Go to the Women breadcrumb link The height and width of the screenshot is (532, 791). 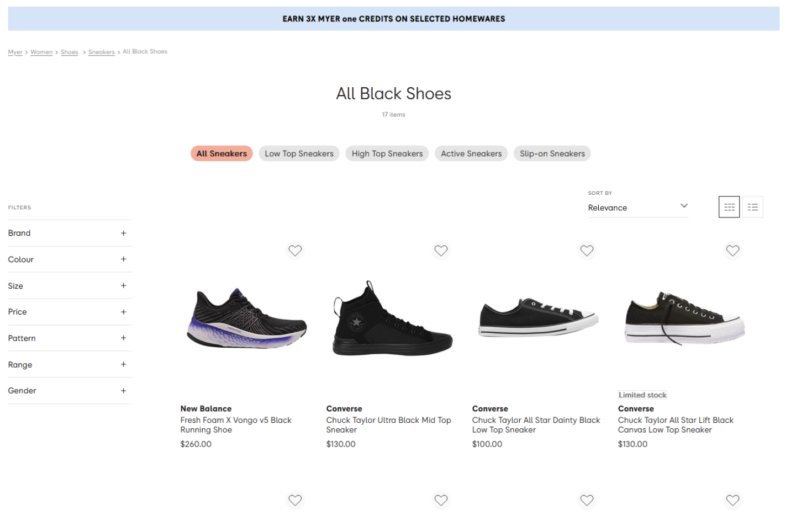click(41, 51)
